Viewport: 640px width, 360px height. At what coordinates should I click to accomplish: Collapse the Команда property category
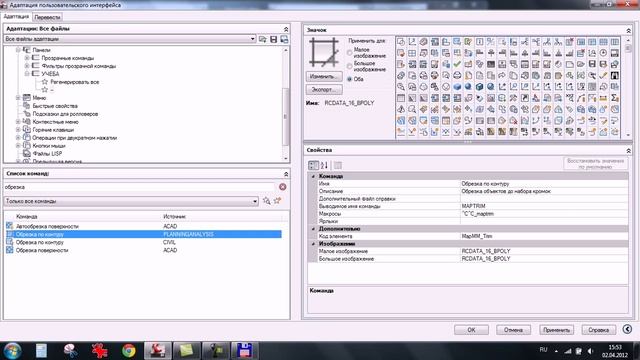[x=313, y=176]
